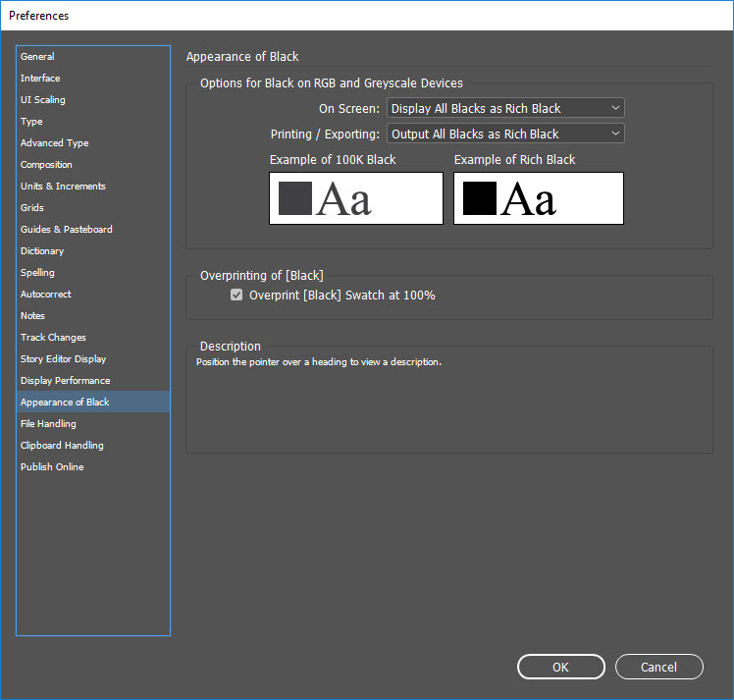Cancel the Preferences dialog

[658, 667]
